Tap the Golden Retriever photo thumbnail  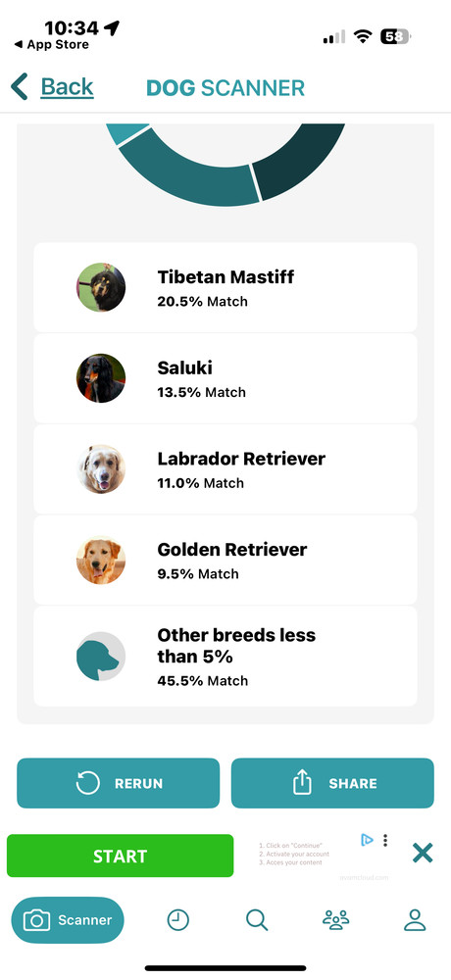101,560
